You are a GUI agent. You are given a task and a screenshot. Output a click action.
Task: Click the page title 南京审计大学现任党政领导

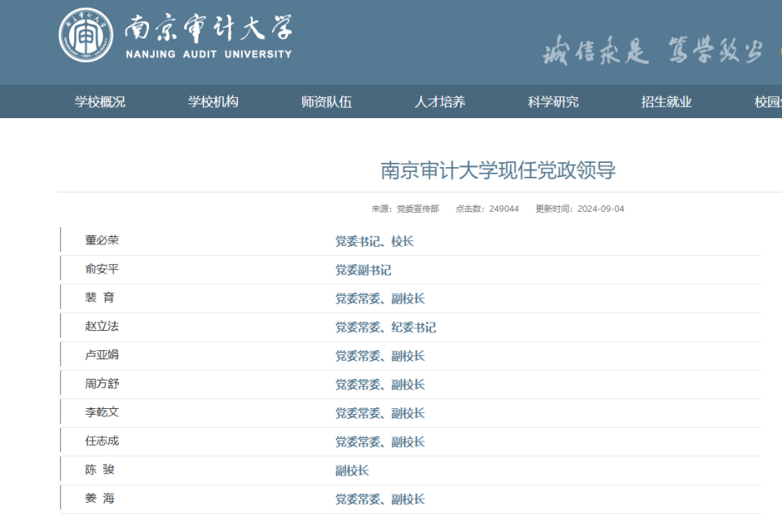point(498,170)
